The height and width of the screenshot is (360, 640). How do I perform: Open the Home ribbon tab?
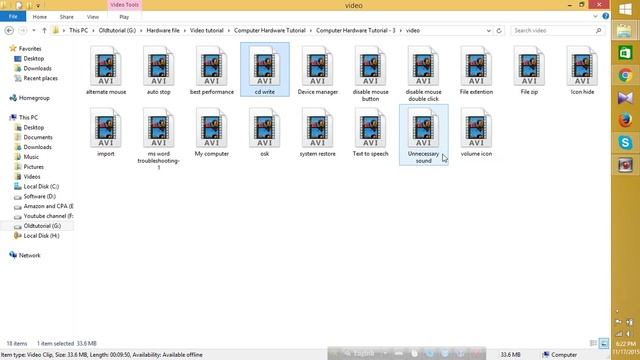pos(40,17)
